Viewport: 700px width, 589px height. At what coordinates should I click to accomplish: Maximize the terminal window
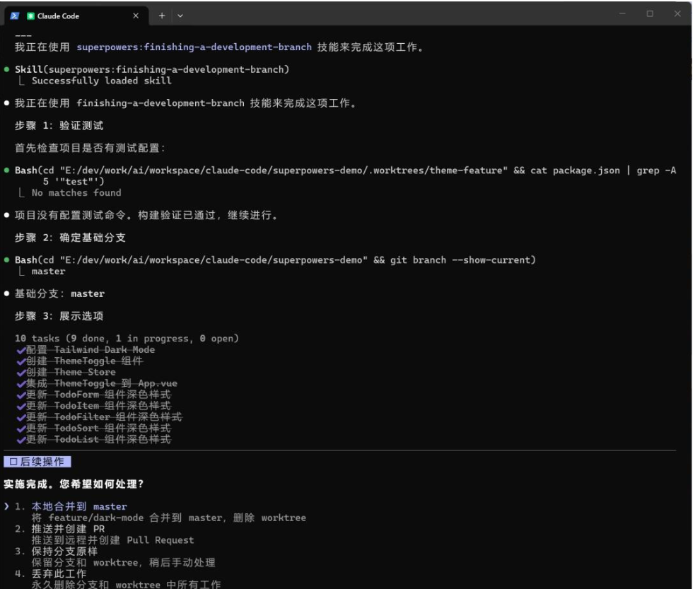tap(650, 14)
